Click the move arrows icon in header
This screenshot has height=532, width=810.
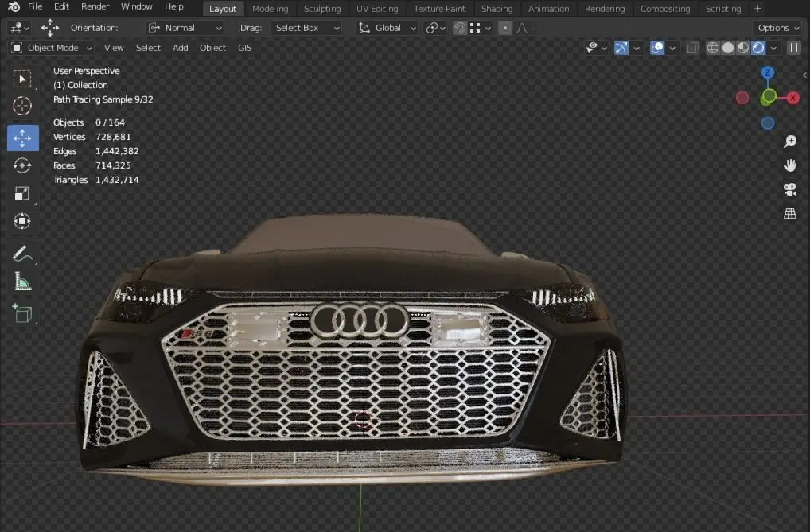pos(49,28)
